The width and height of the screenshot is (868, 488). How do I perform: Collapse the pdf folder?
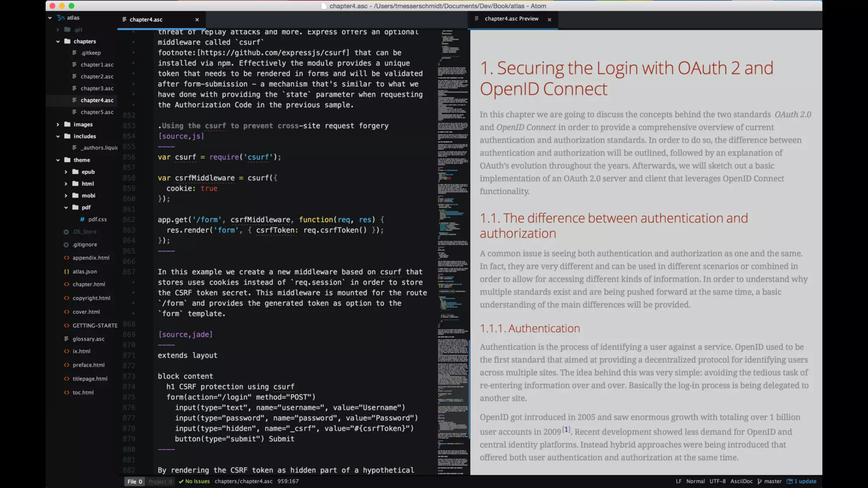click(66, 208)
